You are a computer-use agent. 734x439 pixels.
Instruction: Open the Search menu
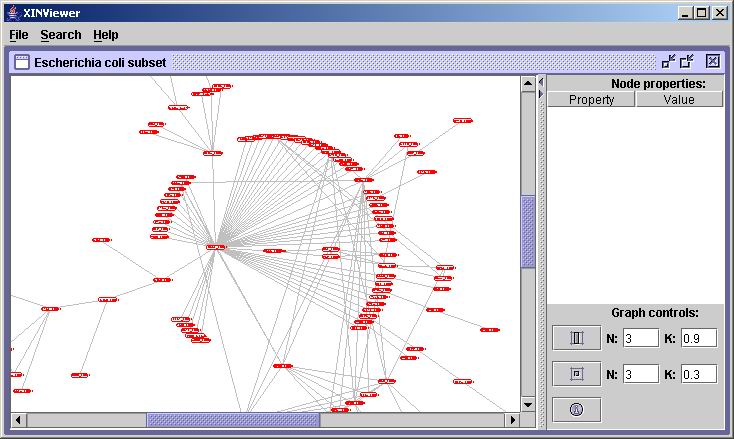tap(60, 35)
